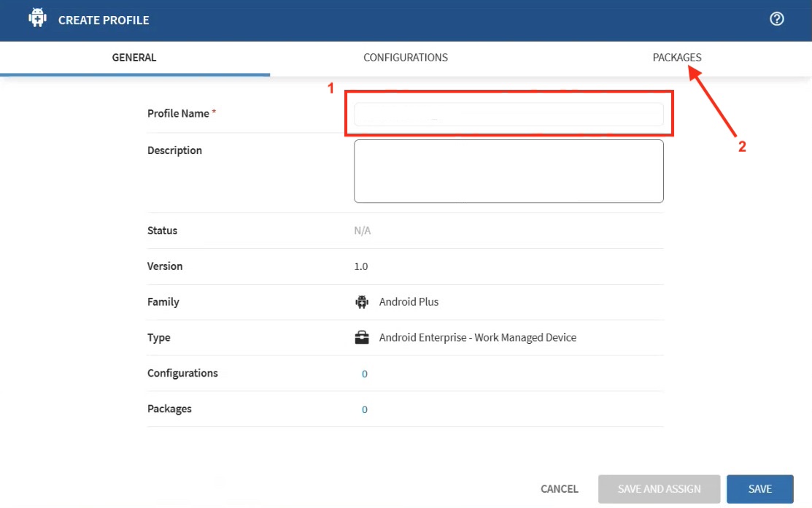Click the Create Profile header title
The width and height of the screenshot is (812, 508).
point(104,20)
